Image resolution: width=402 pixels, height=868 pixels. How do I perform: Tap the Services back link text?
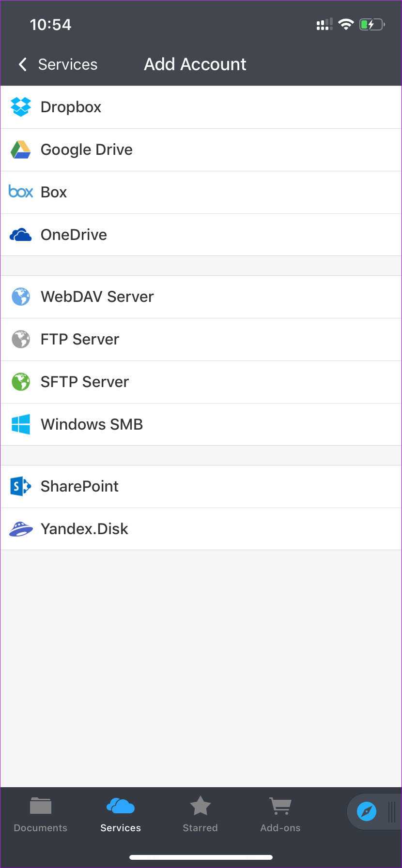click(68, 64)
